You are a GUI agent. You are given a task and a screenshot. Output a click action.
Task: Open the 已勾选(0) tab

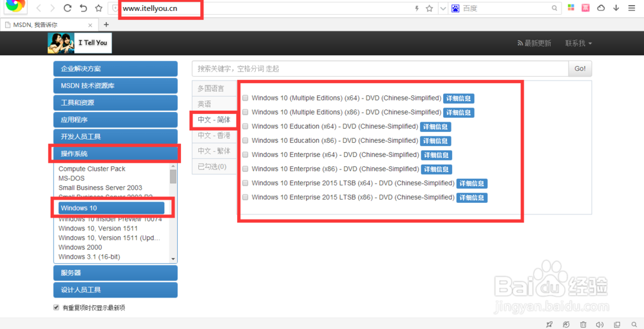pos(214,167)
